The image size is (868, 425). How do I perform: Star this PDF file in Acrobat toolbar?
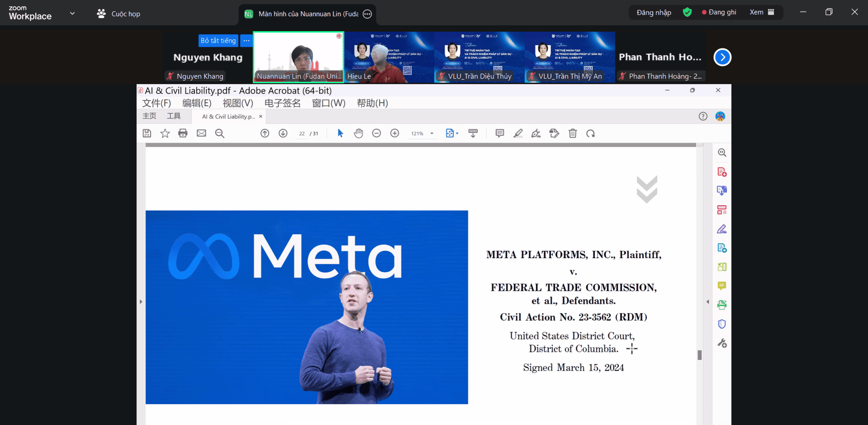[165, 133]
